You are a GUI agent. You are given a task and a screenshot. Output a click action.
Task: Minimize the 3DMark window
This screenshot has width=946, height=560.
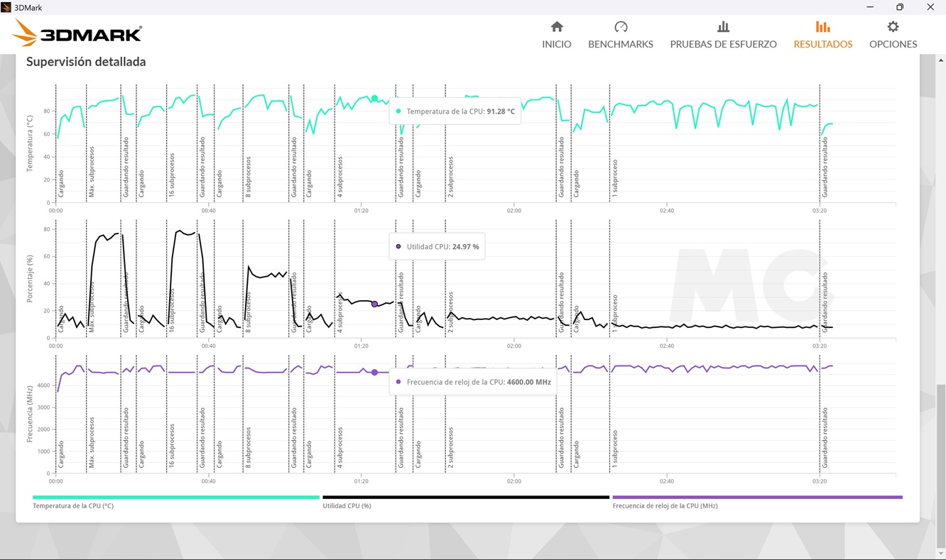870,7
